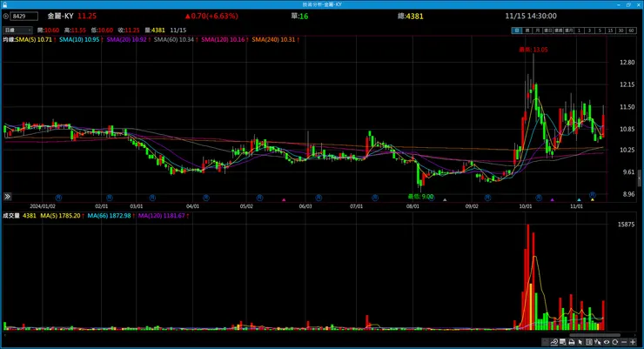Expand the side panel with double-arrow icon

(7, 197)
